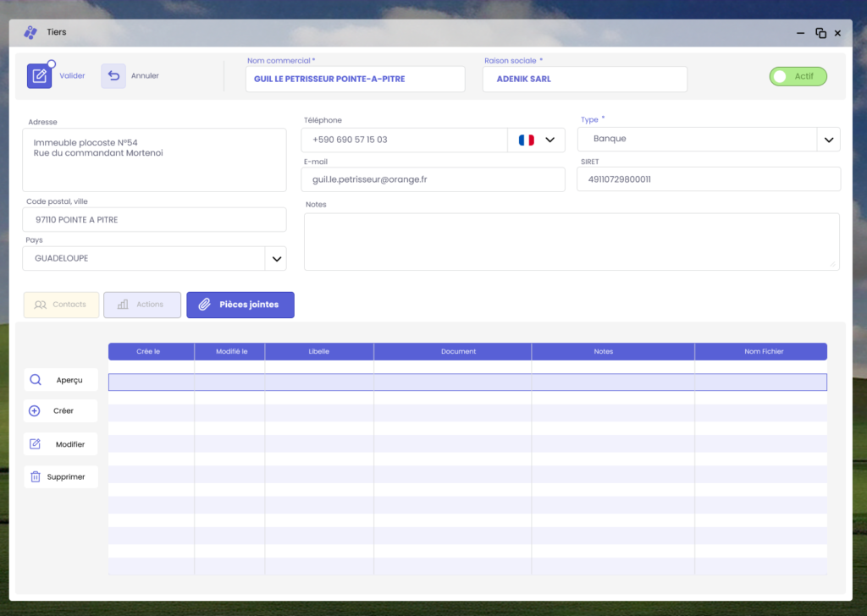The height and width of the screenshot is (616, 867).
Task: Toggle the Actif status switch
Action: tap(798, 76)
